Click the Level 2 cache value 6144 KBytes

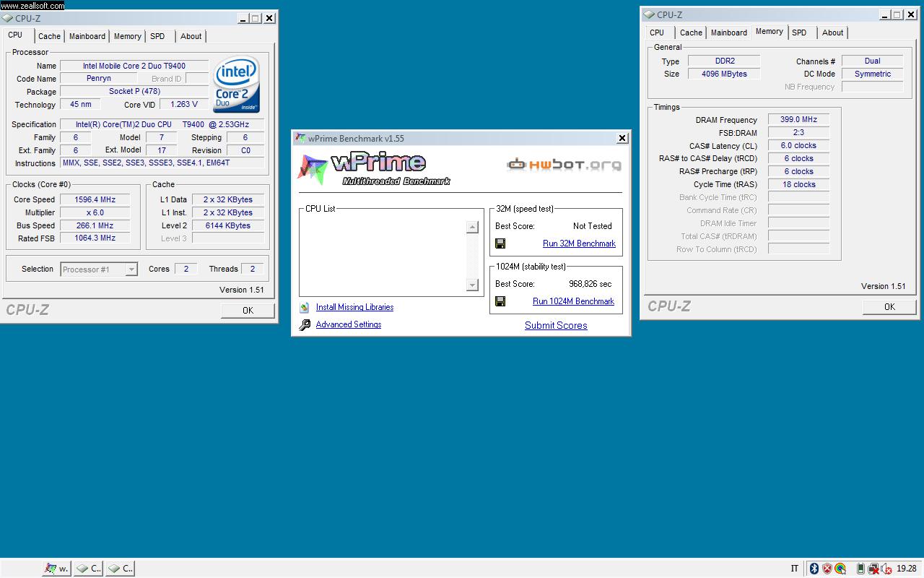coord(228,225)
